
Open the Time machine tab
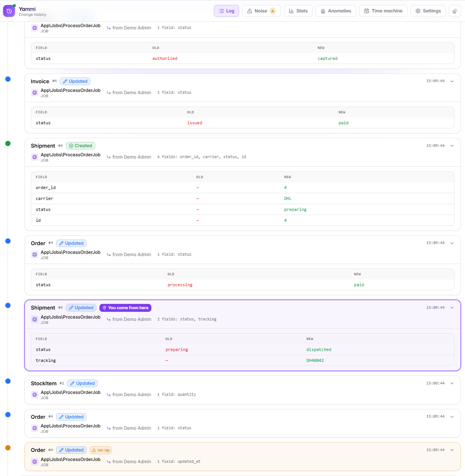coord(383,11)
